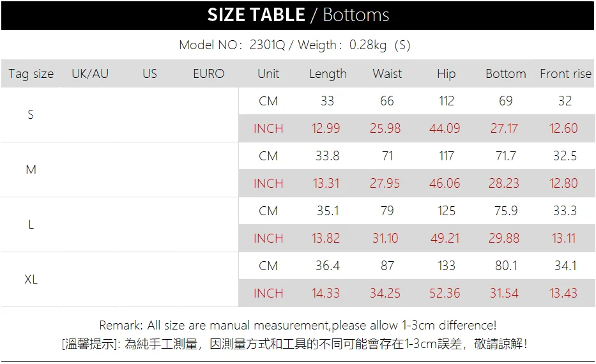Click the Hip column header
Screen dimensions: 596x364
(447, 74)
